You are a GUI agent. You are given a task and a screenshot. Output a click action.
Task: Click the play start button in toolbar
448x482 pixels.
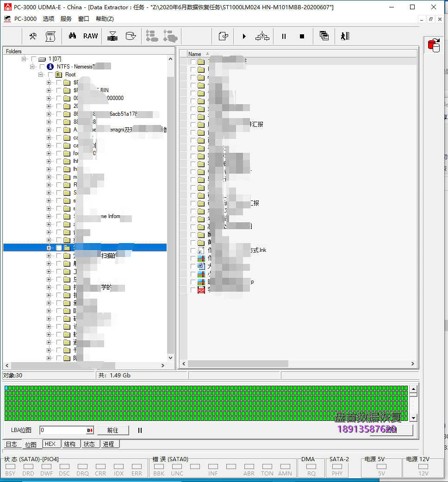click(244, 36)
